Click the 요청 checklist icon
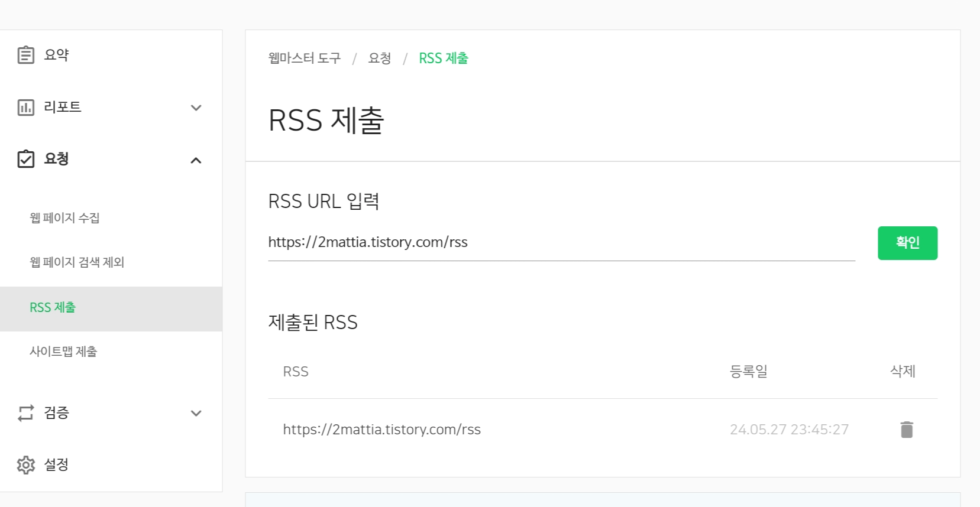This screenshot has width=980, height=507. click(x=25, y=159)
